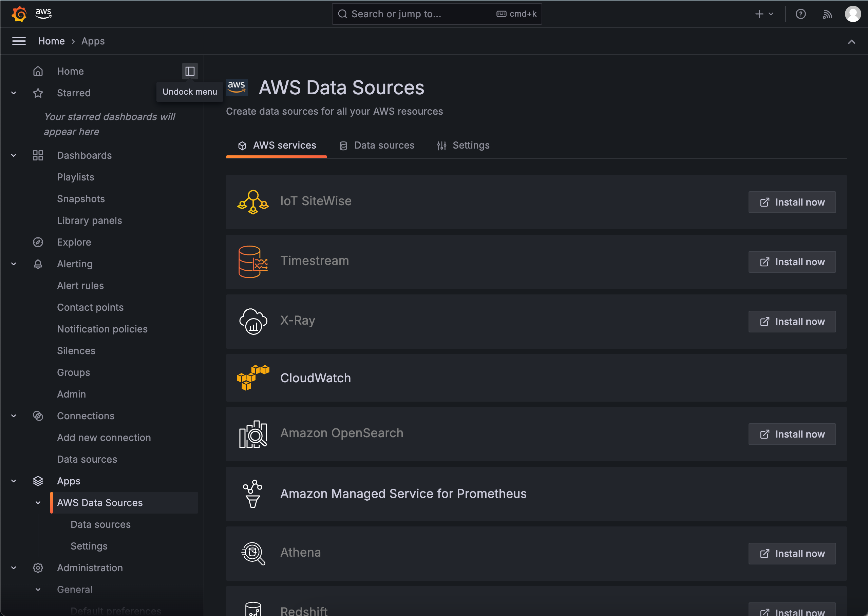Toggle the hamburger menu icon
Screen dimensions: 868x616
(x=19, y=41)
